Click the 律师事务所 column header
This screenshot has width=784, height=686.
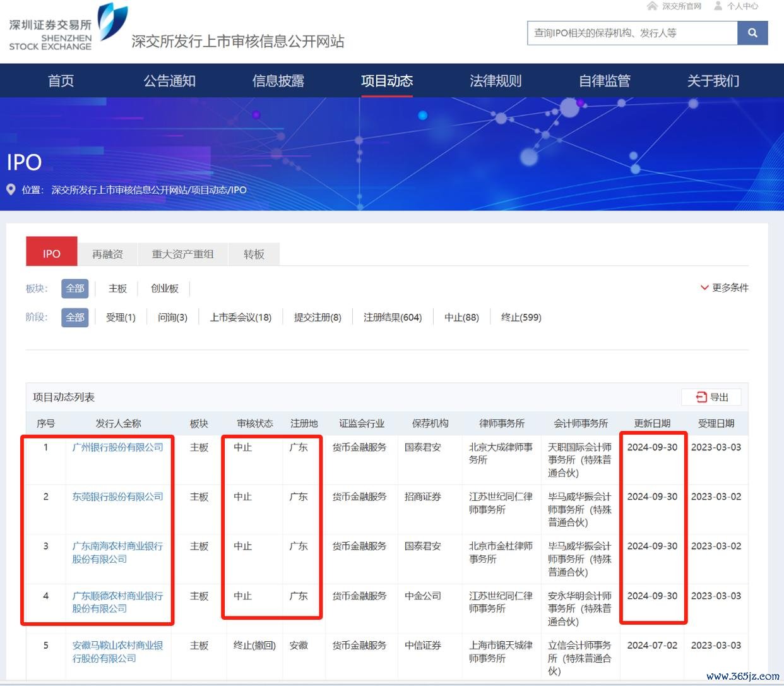pyautogui.click(x=501, y=423)
